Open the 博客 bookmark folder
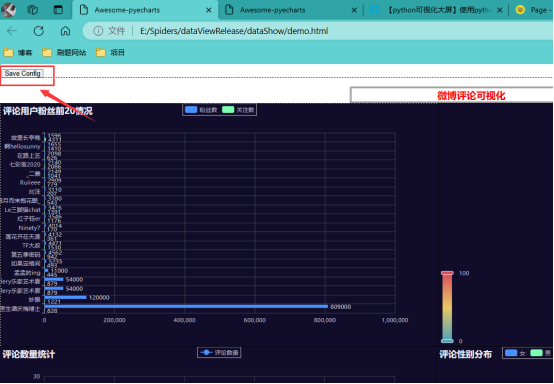This screenshot has width=554, height=384. tap(18, 53)
